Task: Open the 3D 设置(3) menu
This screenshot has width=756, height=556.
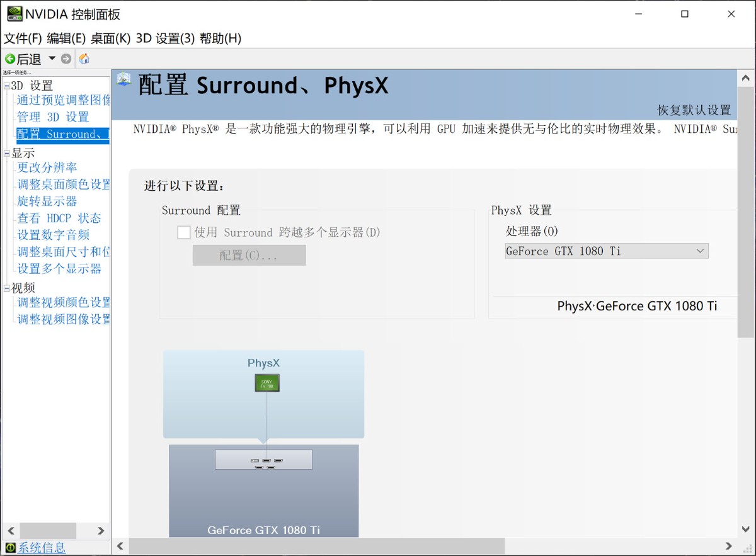Action: click(x=165, y=38)
